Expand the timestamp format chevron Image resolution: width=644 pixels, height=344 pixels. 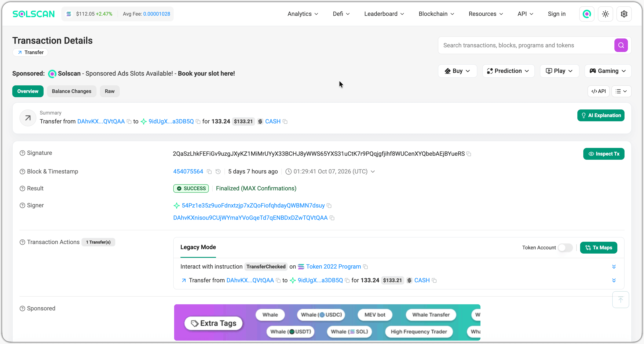(x=373, y=172)
